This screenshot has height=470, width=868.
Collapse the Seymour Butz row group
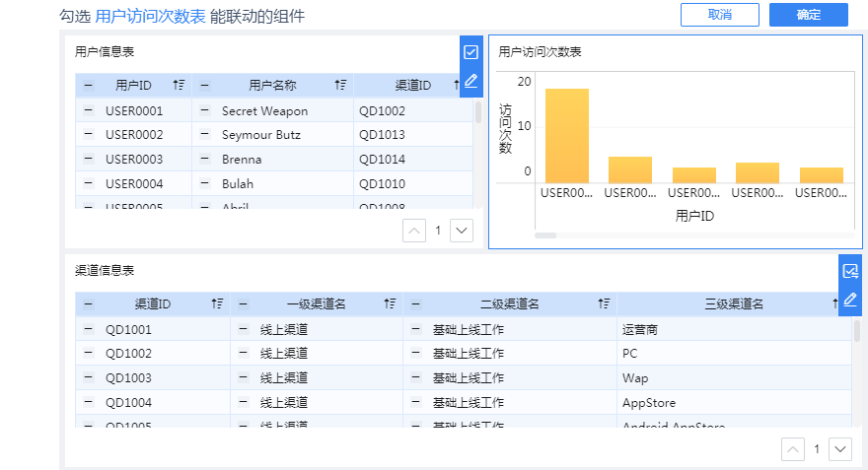pos(204,134)
